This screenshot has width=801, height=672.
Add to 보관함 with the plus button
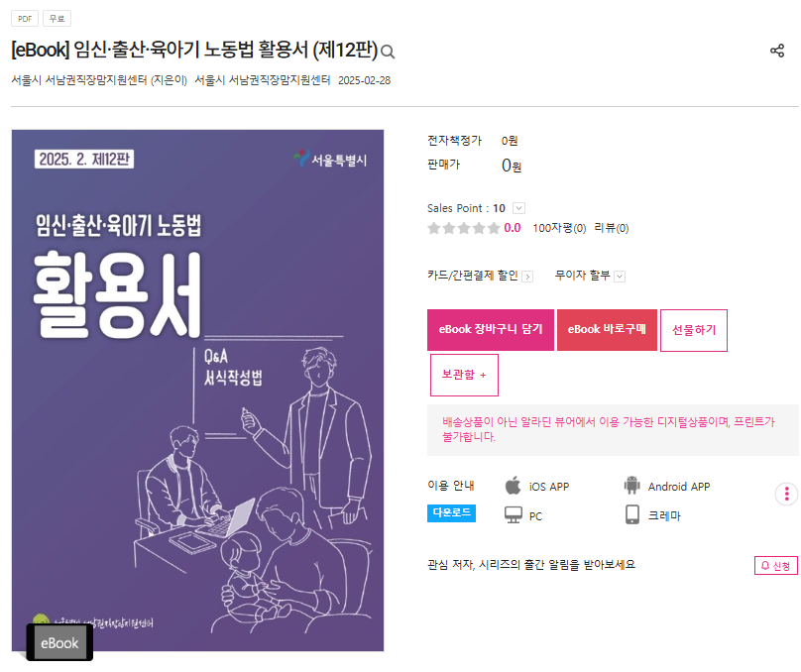tap(464, 375)
